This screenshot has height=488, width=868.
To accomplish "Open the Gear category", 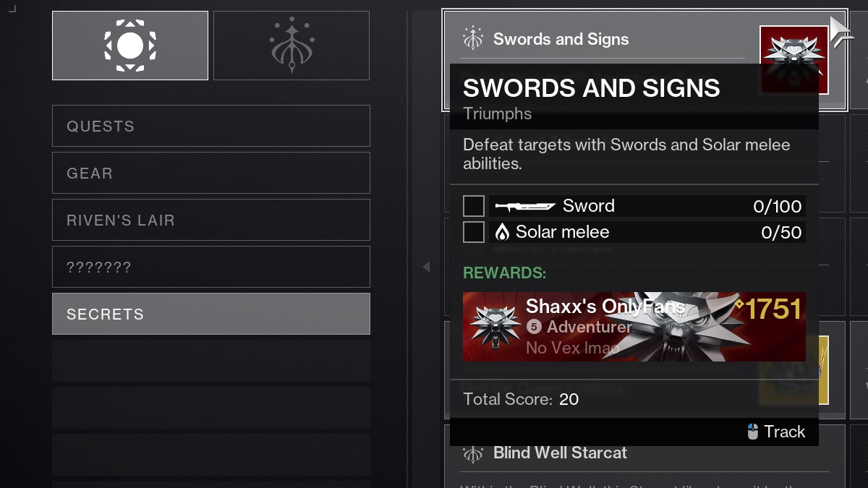I will 210,173.
